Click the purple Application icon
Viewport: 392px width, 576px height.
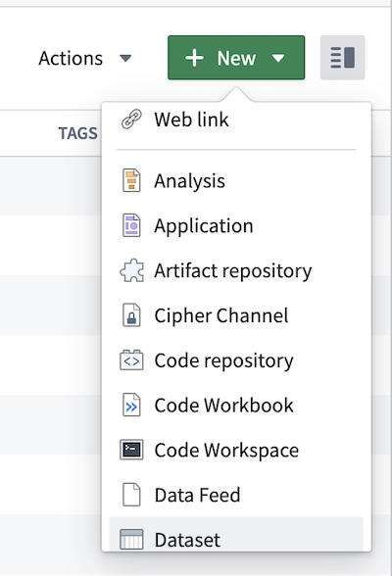(x=131, y=225)
